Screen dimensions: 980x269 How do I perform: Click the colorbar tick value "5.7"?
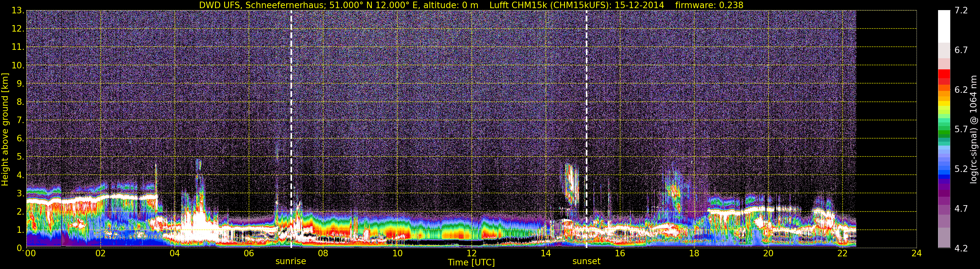coord(961,129)
